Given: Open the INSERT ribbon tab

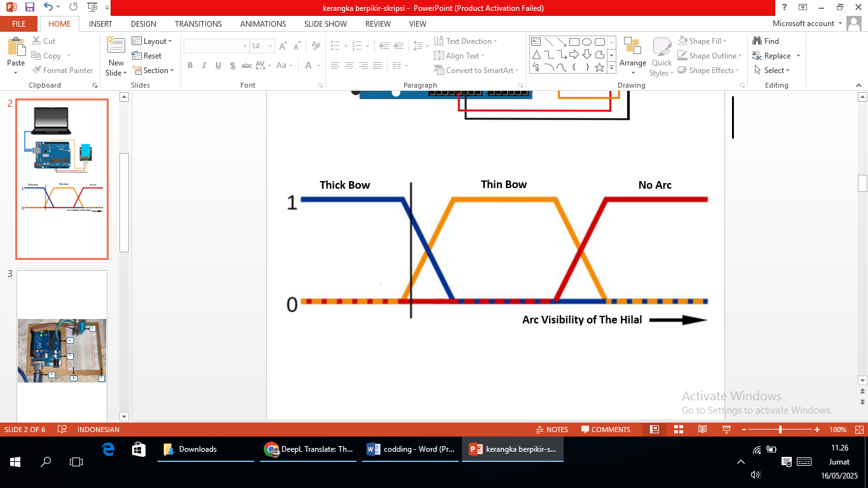Looking at the screenshot, I should pyautogui.click(x=100, y=24).
